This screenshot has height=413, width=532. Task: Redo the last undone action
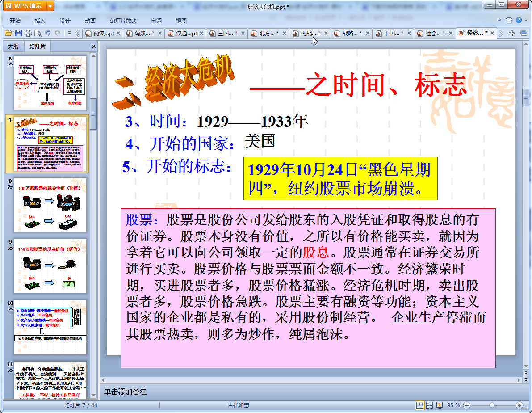(x=58, y=33)
